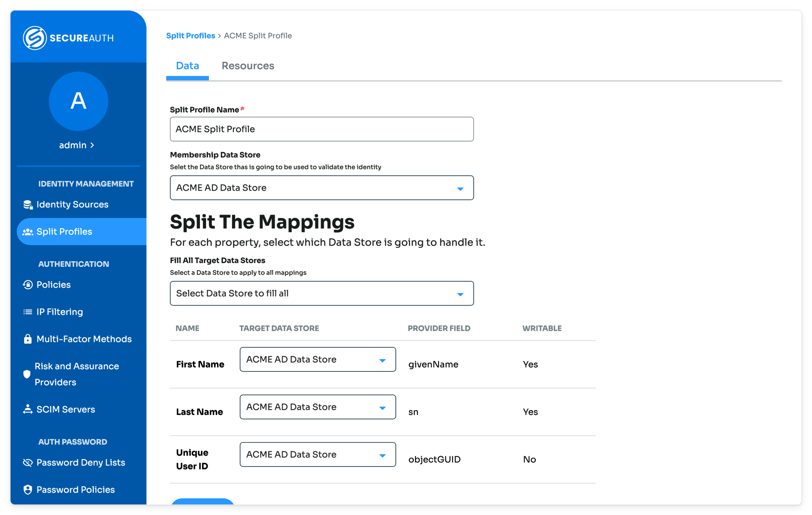Click the Last Name row label
This screenshot has width=812, height=515.
[x=199, y=412]
